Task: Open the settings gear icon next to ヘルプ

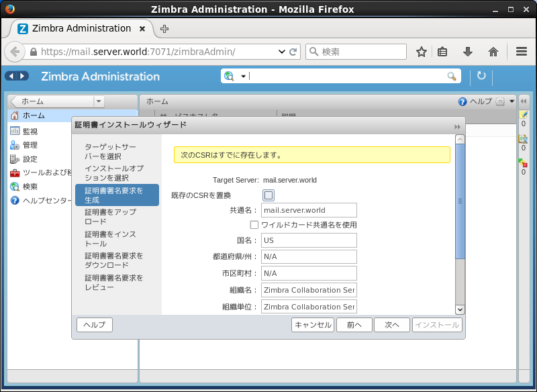Action: pyautogui.click(x=500, y=101)
